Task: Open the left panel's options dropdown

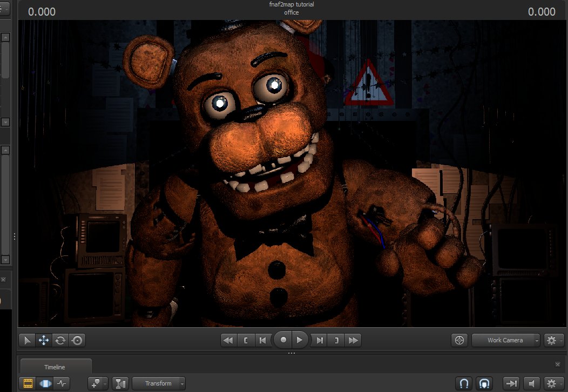Action: pyautogui.click(x=4, y=8)
